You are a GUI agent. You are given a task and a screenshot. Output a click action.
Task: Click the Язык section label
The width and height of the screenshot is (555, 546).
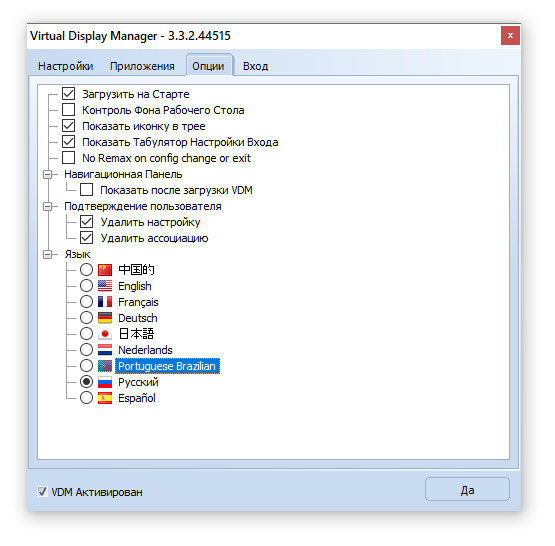point(78,254)
